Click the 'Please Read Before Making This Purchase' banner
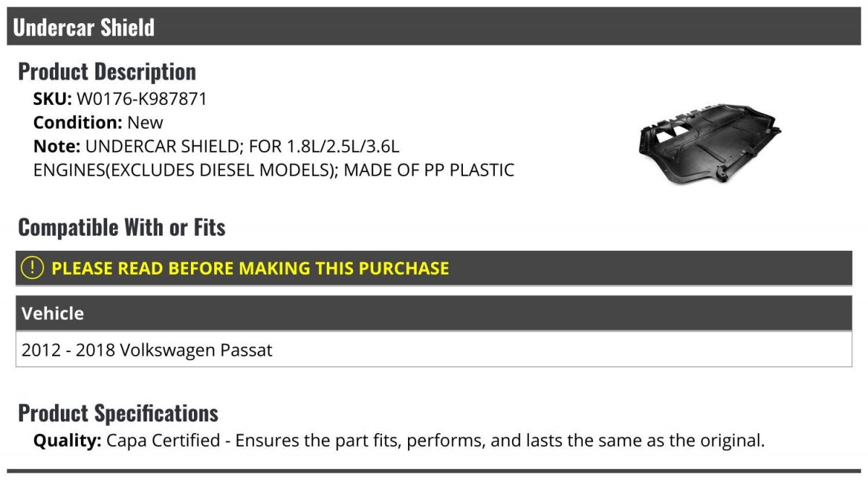This screenshot has width=868, height=480. (434, 268)
